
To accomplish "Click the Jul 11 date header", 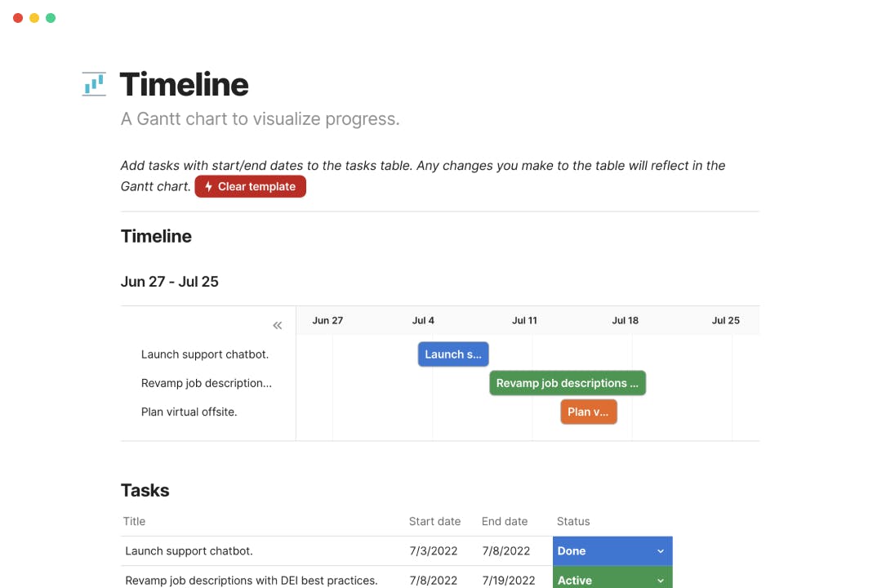I will pos(524,320).
